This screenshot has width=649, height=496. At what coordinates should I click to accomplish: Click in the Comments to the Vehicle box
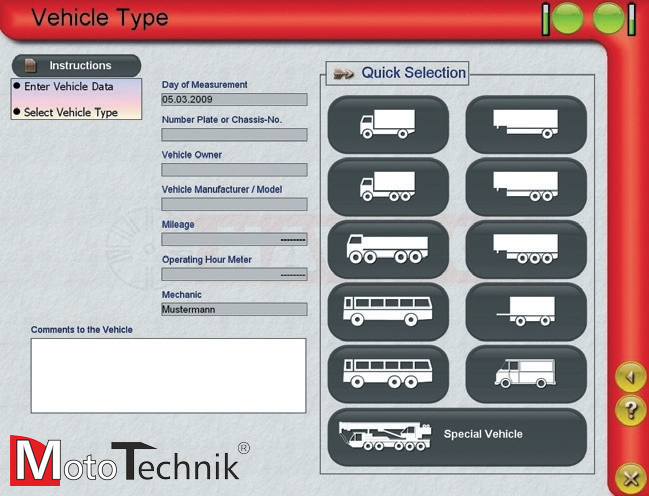tap(168, 375)
